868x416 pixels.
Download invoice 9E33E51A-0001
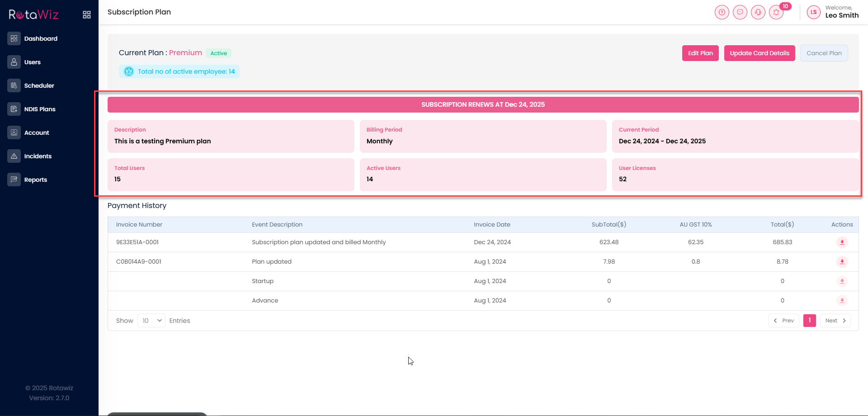(x=842, y=242)
